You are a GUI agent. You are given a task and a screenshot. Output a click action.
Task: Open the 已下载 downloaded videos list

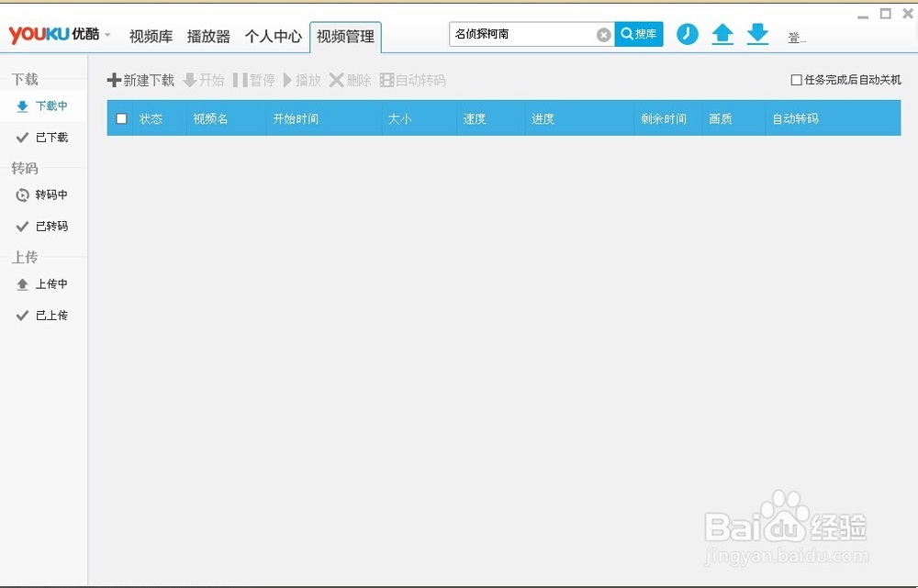coord(44,138)
